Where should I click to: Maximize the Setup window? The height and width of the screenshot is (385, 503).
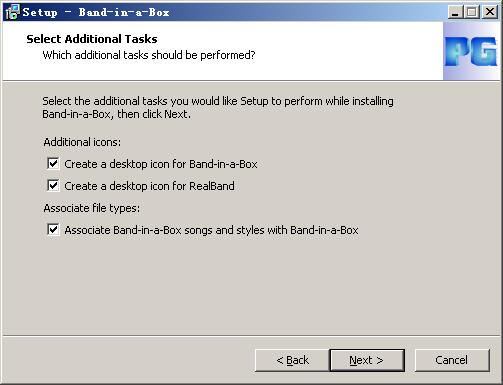tap(472, 12)
